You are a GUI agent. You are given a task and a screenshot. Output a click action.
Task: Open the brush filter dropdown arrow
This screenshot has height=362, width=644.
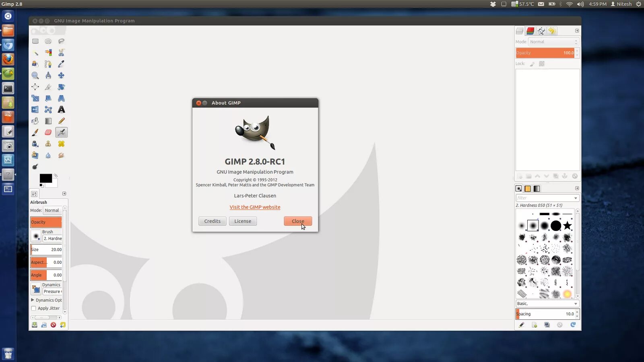tap(576, 198)
